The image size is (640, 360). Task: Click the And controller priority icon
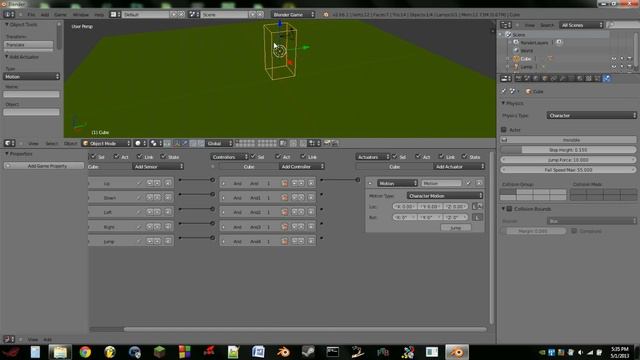pyautogui.click(x=284, y=183)
